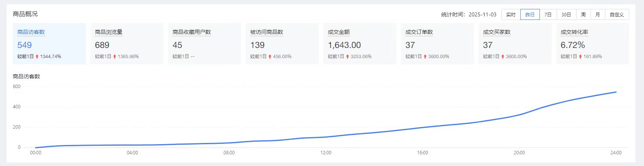Select the 商品收藏用户数 metric card
644x166 pixels.
click(x=204, y=44)
